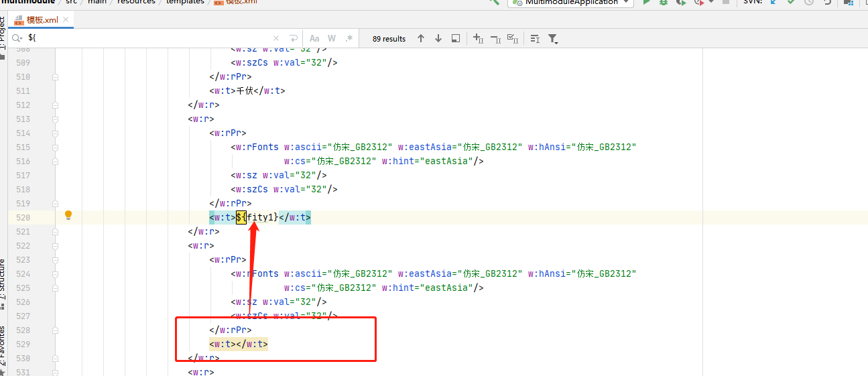This screenshot has width=868, height=376.
Task: Click the ${fity1} placeholder text
Action: point(257,217)
